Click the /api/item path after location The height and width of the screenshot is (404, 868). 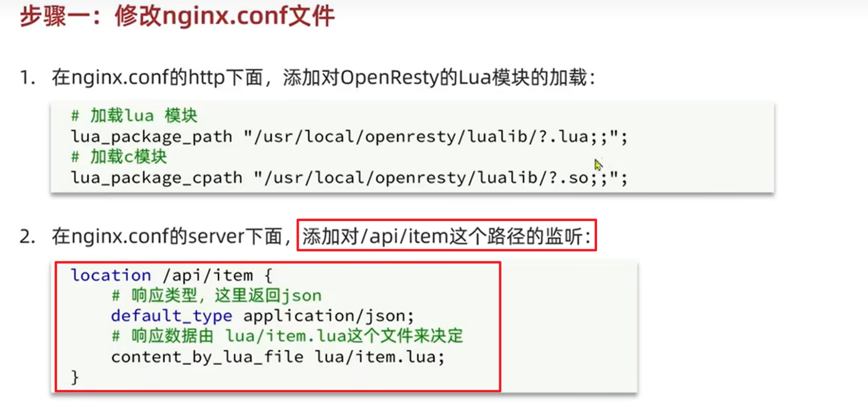tap(208, 276)
